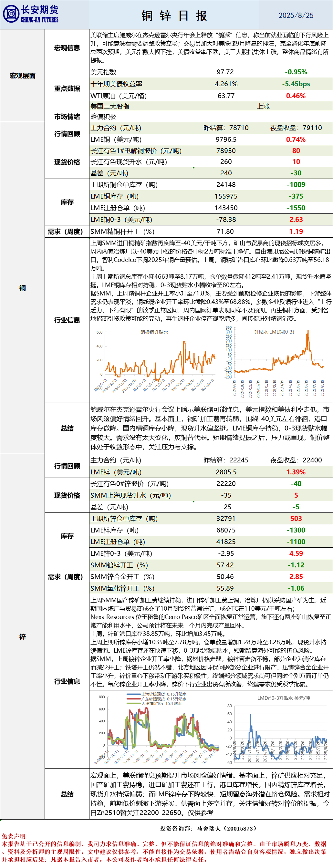
Task: Click the SMM精铜杆开工 value 71.80
Action: point(225,231)
